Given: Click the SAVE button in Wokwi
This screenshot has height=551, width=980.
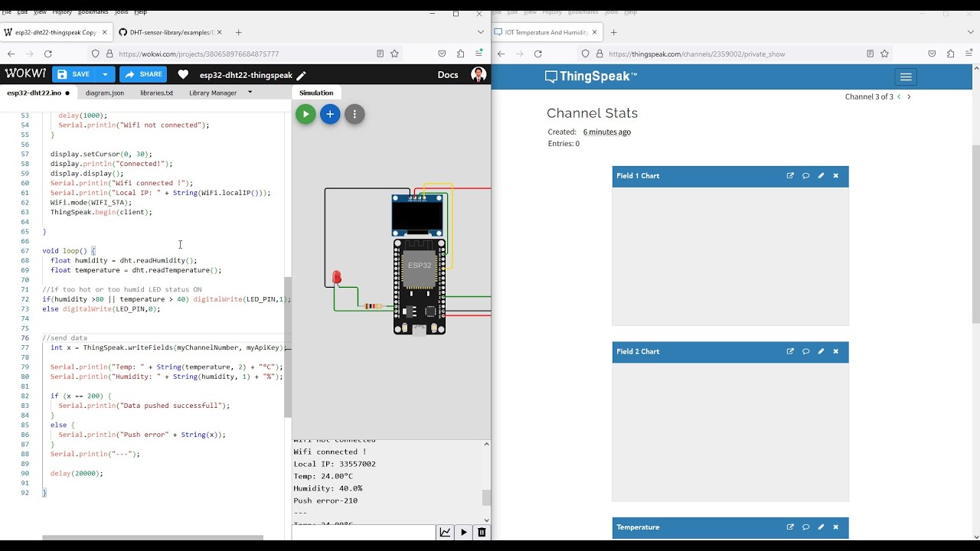Looking at the screenshot, I should tap(73, 74).
